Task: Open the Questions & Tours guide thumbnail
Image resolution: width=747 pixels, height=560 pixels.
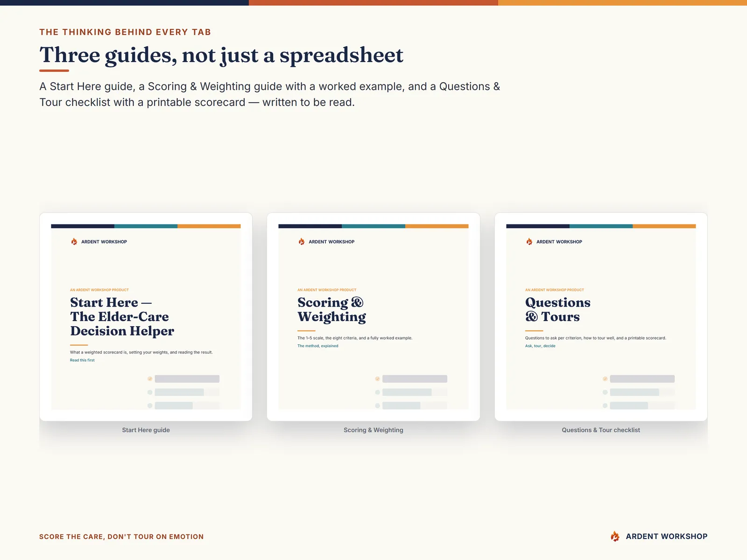Action: (x=601, y=317)
